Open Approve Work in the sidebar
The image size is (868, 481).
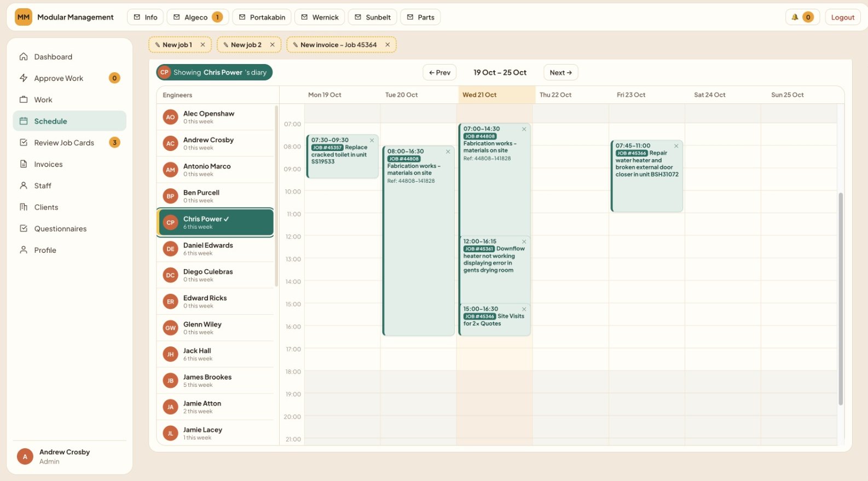[70, 78]
